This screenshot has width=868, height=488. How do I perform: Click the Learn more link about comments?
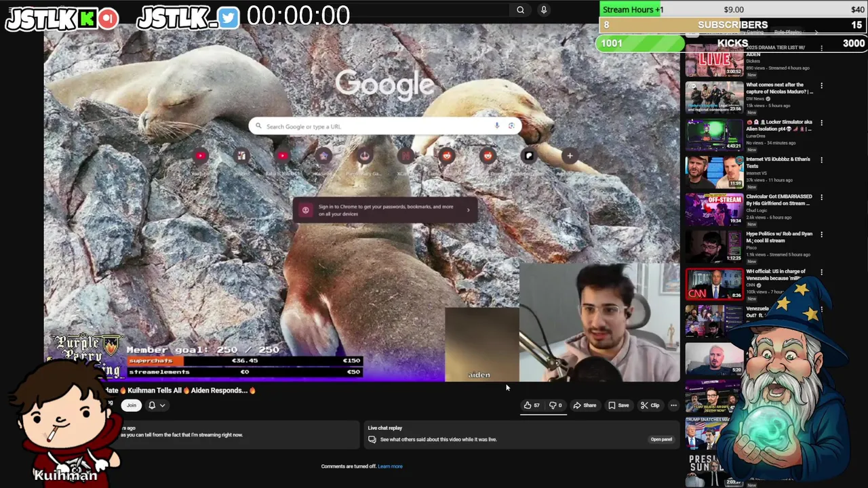point(390,466)
